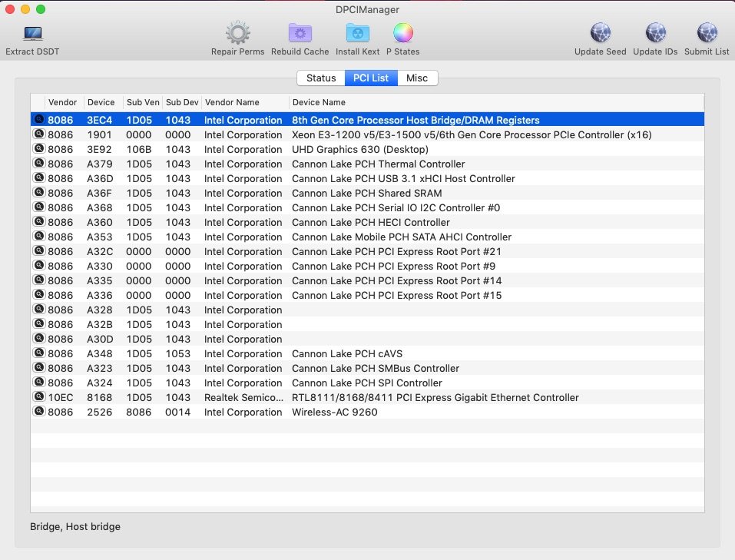Screen dimensions: 735x560
Task: Click lookup icon for Realtek 10EC row
Action: click(x=39, y=396)
